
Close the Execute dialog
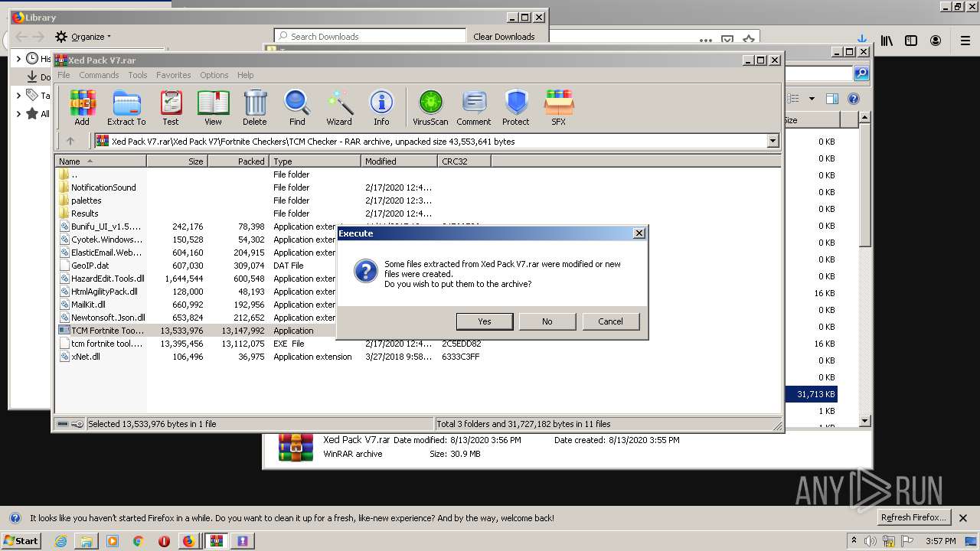(x=639, y=233)
